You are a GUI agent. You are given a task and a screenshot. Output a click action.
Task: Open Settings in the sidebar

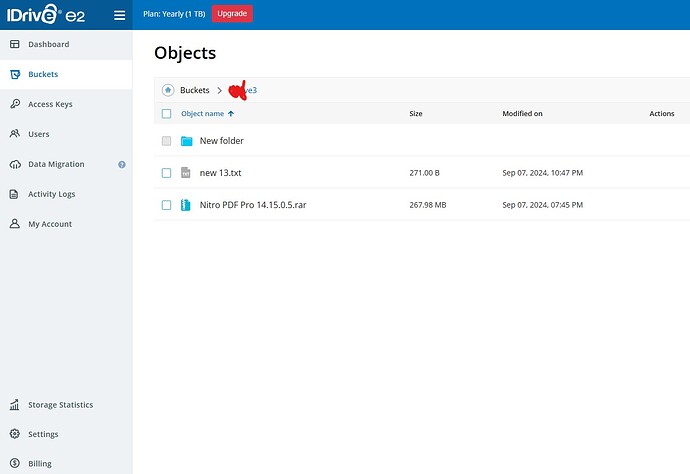43,435
